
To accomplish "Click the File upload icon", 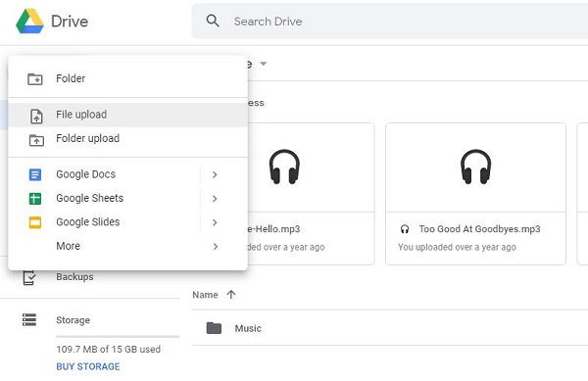I will pyautogui.click(x=36, y=117).
